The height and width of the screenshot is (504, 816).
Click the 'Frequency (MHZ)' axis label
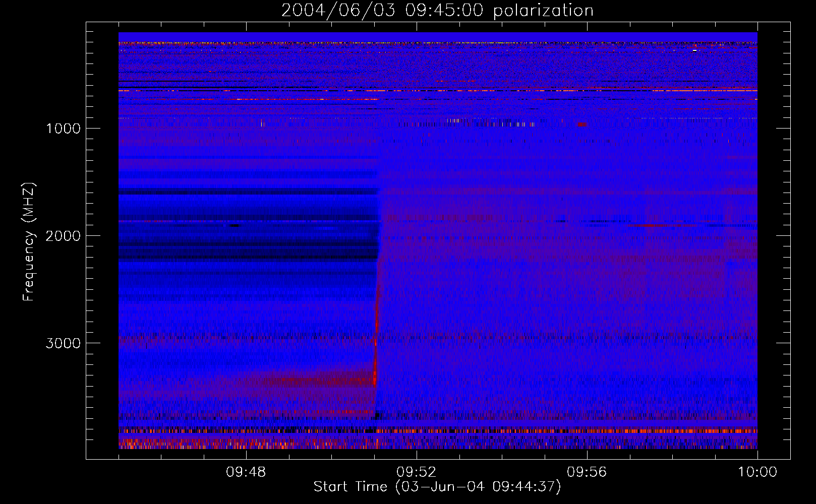point(28,242)
